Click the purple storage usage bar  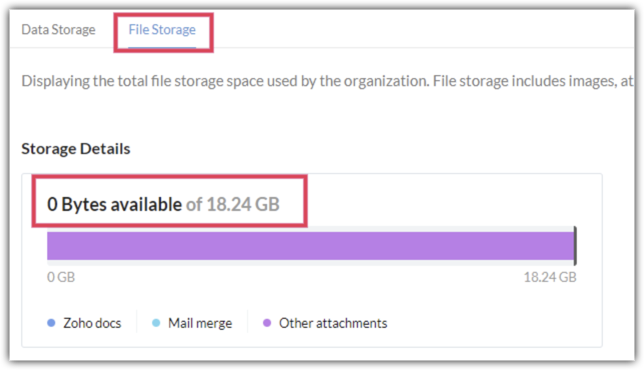tap(310, 246)
